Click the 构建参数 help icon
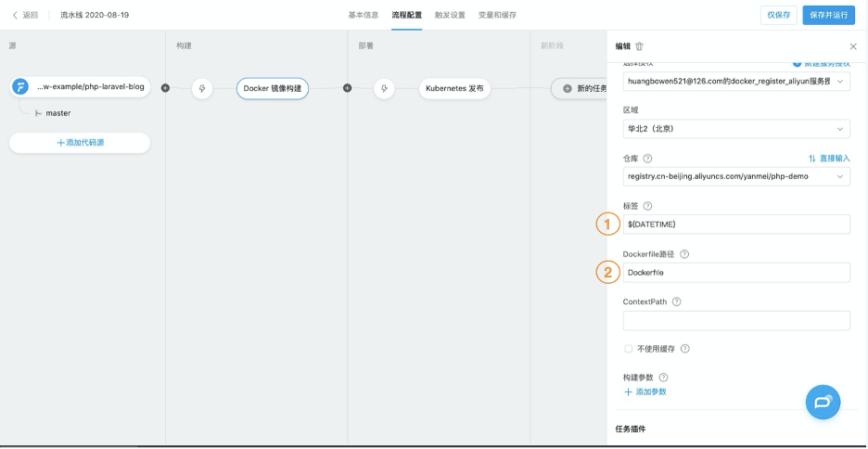Image resolution: width=868 pixels, height=449 pixels. point(663,378)
